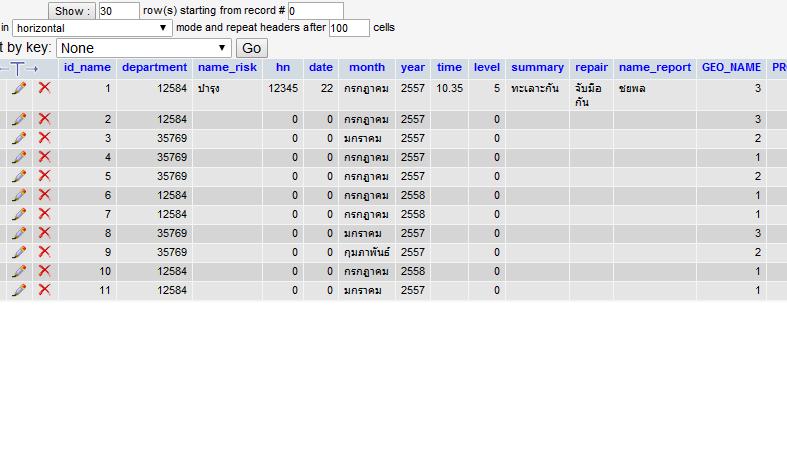
Task: Delete row with id_name 5
Action: pyautogui.click(x=44, y=176)
